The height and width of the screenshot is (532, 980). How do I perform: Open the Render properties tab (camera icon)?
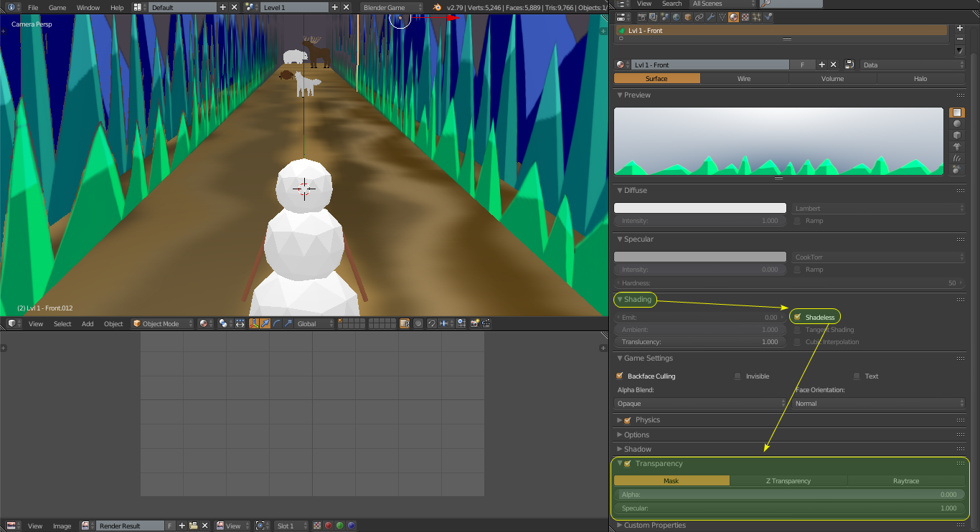(x=642, y=17)
